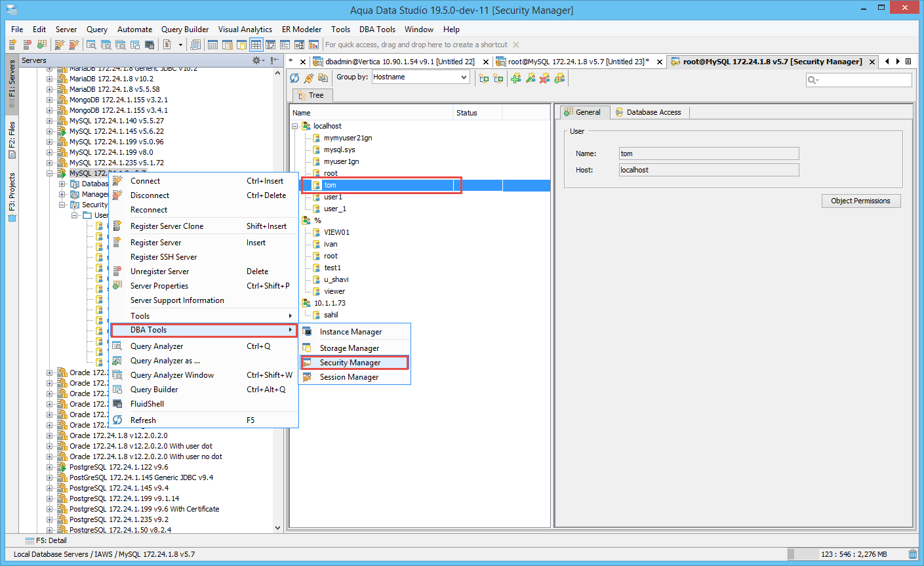The width and height of the screenshot is (924, 566).
Task: Click the Object Permissions button
Action: click(x=861, y=201)
